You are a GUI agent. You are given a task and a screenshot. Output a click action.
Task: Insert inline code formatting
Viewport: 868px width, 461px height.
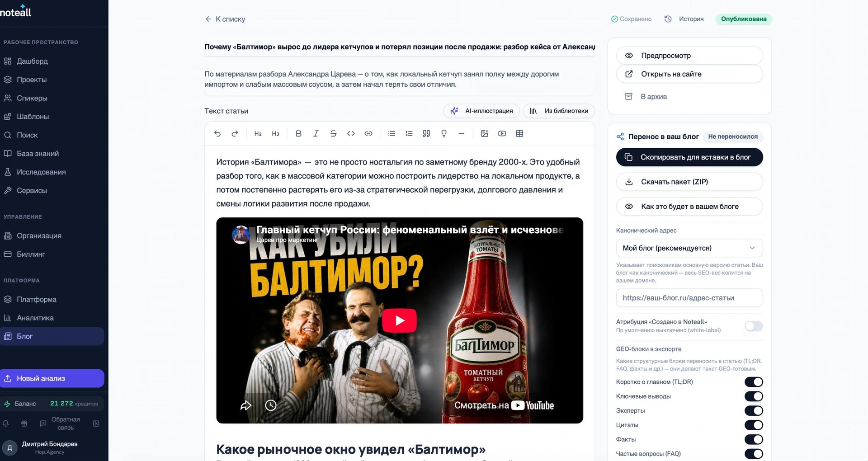click(351, 133)
